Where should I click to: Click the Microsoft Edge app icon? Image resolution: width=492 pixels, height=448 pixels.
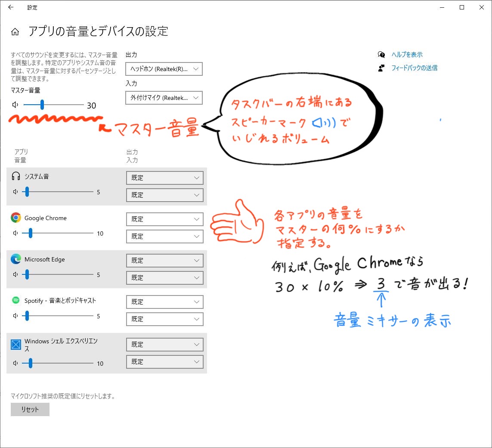[x=16, y=259]
